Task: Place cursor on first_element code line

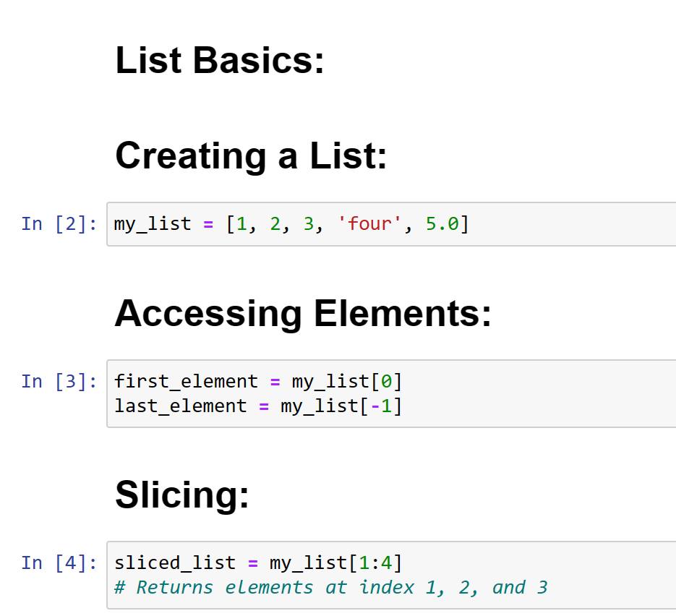Action: click(258, 382)
